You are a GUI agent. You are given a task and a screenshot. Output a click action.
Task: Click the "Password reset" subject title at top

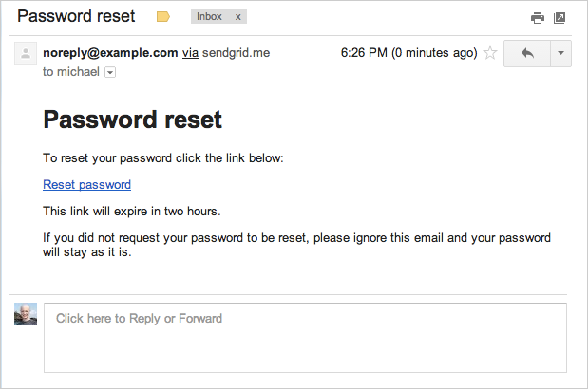[76, 16]
